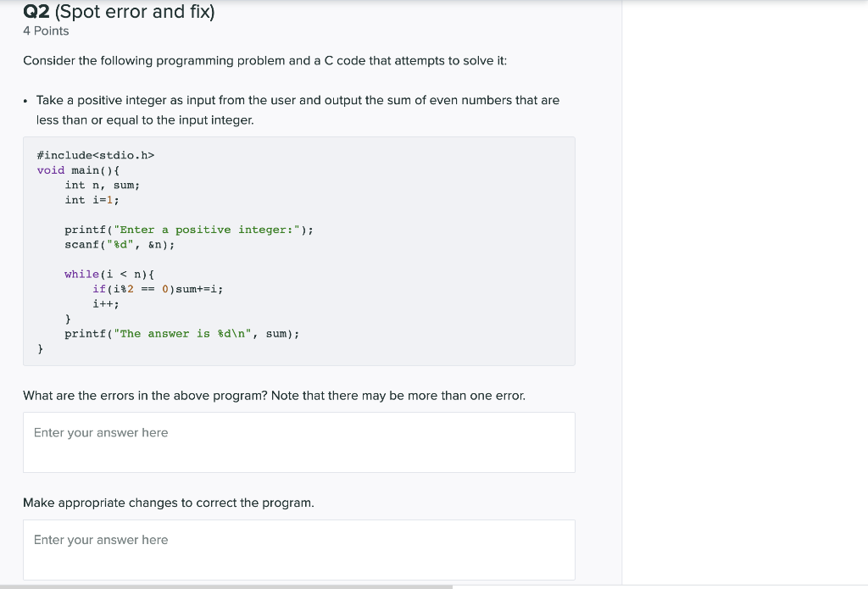Click the 'if(i%2 == 0)sum+=i;' line

point(158,290)
